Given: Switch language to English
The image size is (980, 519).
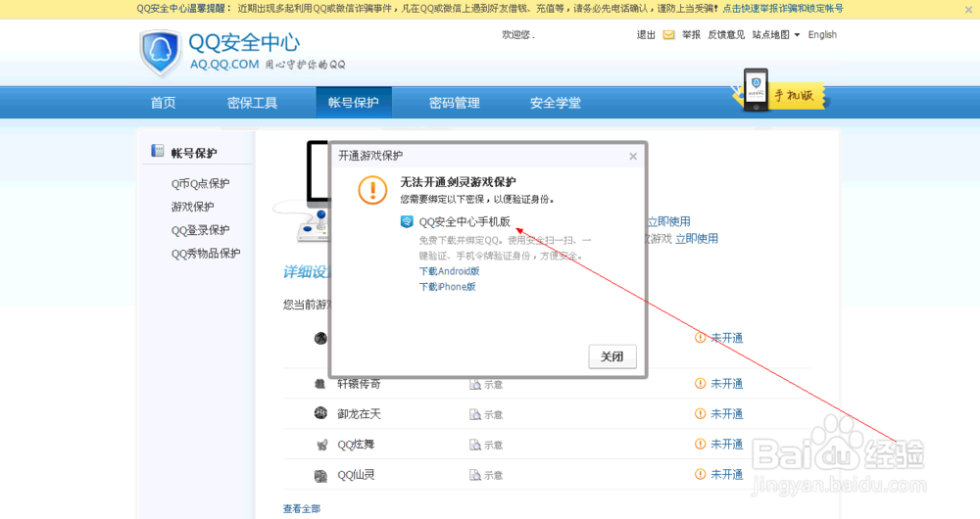Looking at the screenshot, I should click(822, 35).
